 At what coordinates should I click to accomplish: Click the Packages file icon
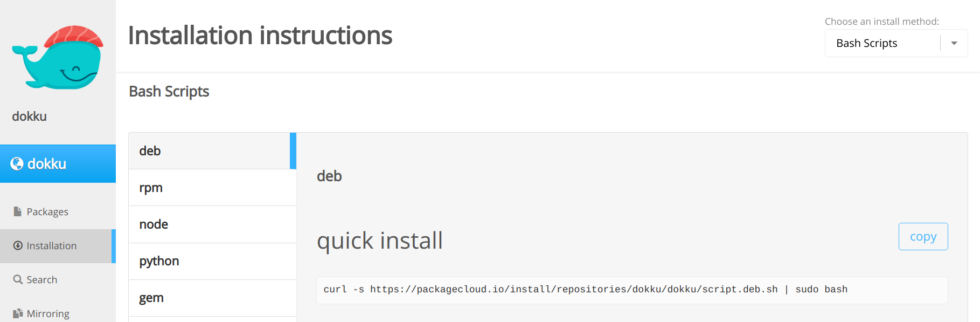pos(18,211)
